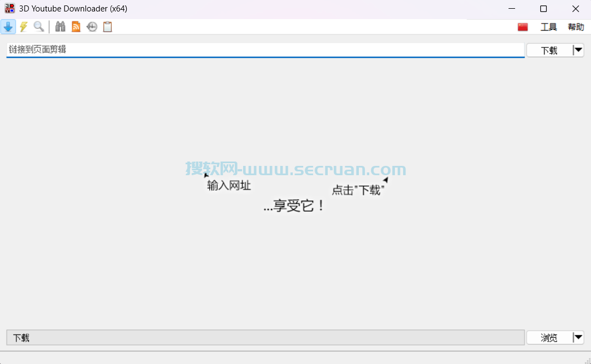Click the 输入网址 hint text

[x=229, y=185]
